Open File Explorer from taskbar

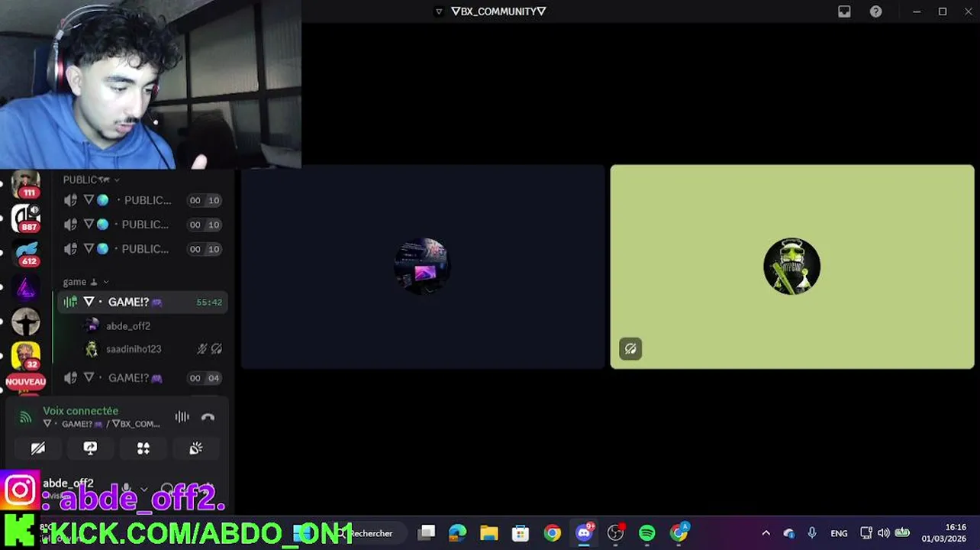(489, 533)
